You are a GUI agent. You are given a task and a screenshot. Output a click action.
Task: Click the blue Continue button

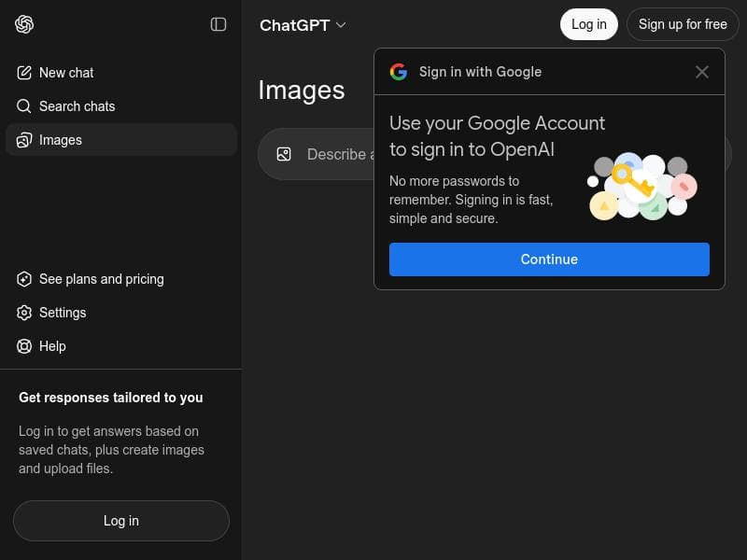pos(549,259)
